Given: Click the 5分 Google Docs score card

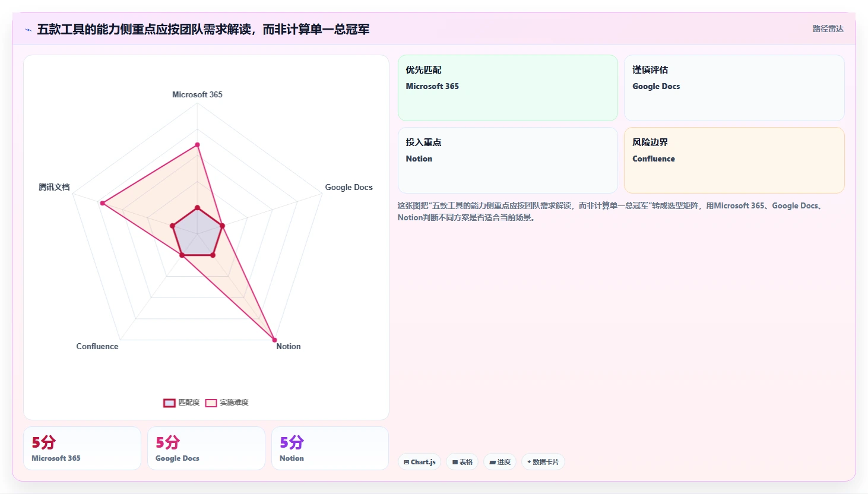Looking at the screenshot, I should pos(206,448).
